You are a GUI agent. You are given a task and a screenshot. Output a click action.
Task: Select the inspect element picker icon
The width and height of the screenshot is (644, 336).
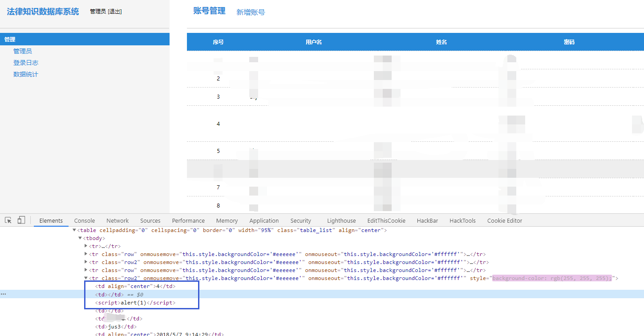[x=8, y=220]
